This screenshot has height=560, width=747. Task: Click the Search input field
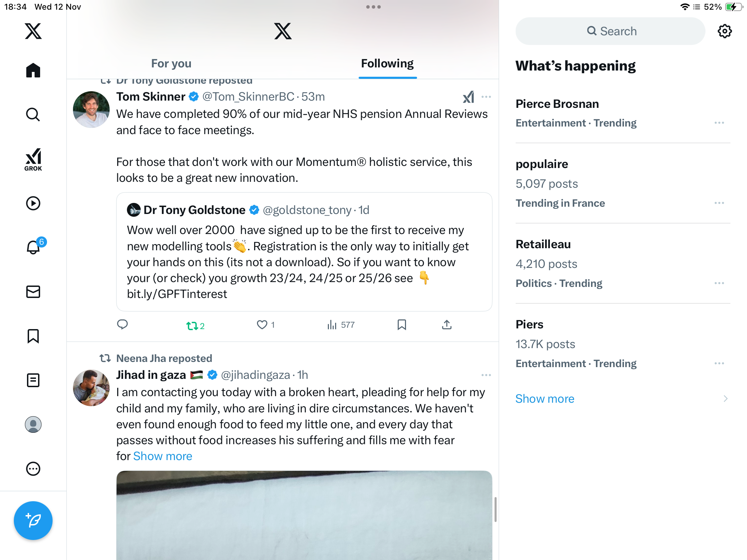[610, 31]
